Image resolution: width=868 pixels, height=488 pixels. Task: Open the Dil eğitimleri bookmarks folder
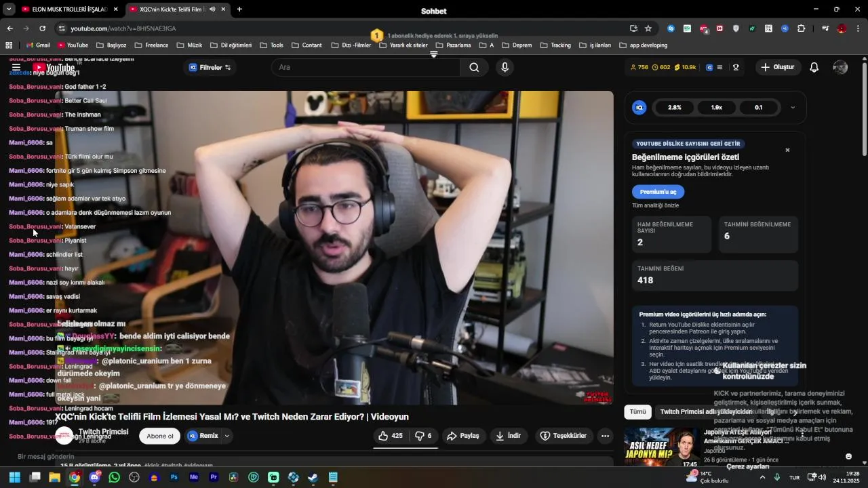(231, 45)
